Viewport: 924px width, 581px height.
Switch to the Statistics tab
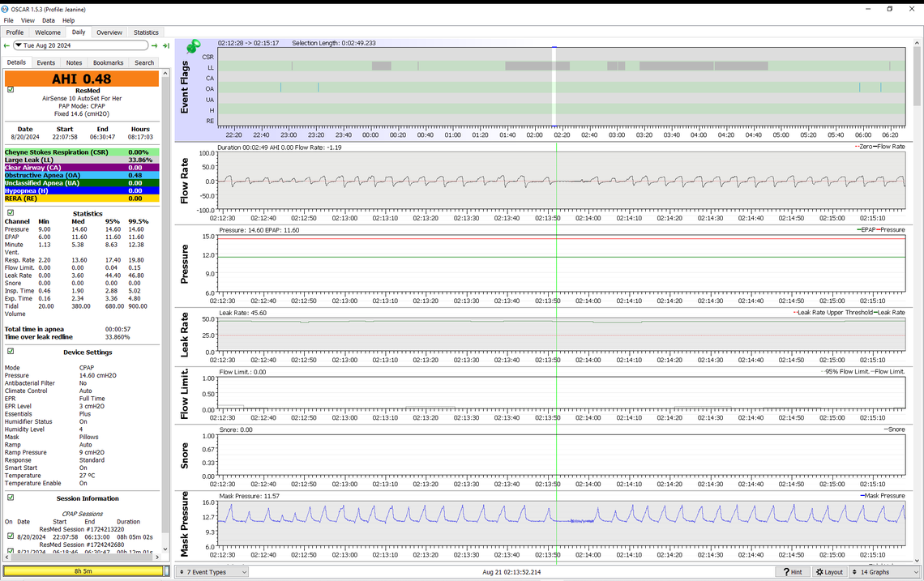(x=146, y=32)
